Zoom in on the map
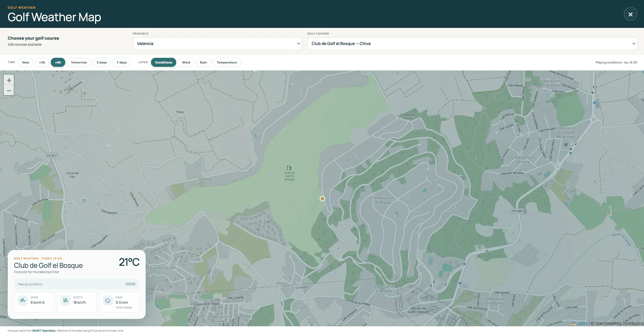This screenshot has height=333, width=644. (x=9, y=80)
